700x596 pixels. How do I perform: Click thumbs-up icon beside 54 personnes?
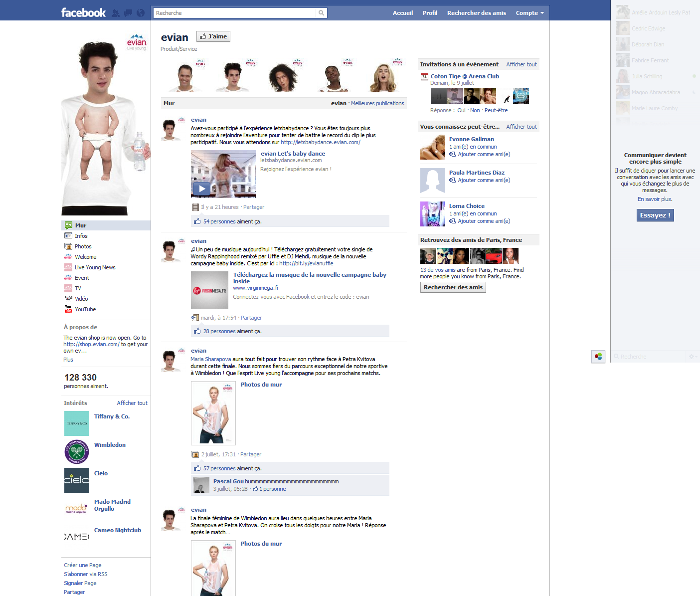point(197,221)
